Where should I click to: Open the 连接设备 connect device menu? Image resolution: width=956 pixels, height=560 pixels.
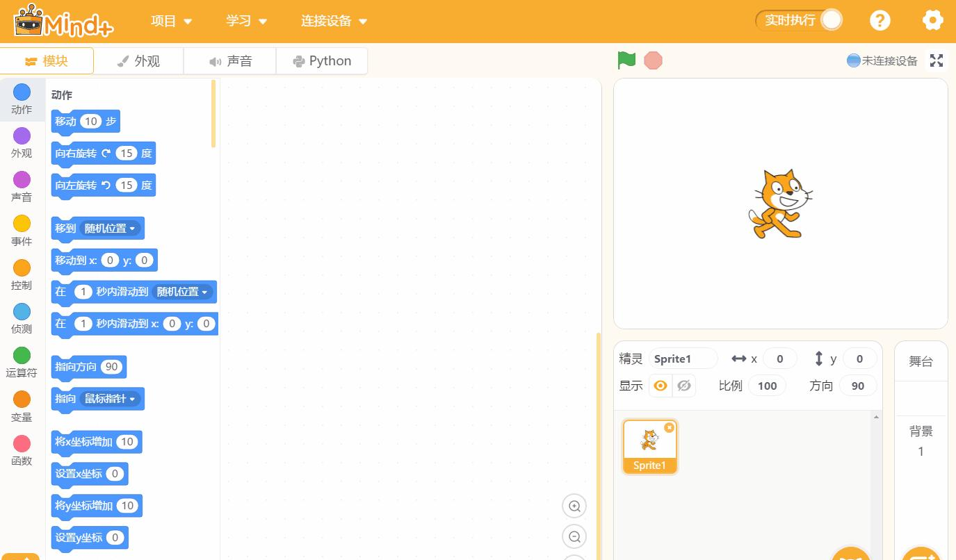tap(334, 21)
